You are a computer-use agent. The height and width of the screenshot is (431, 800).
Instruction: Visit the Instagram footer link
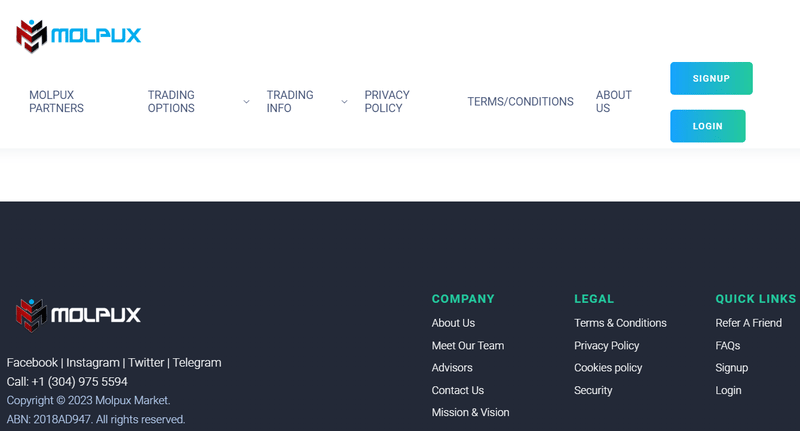click(x=92, y=363)
